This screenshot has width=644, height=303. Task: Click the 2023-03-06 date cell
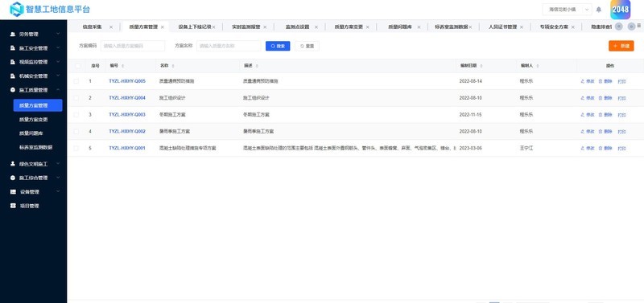[471, 148]
